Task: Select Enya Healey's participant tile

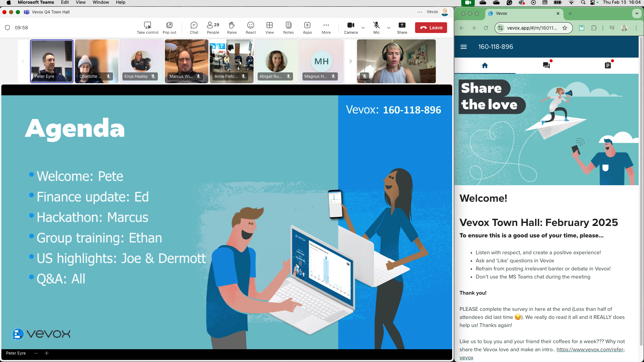Action: point(142,61)
